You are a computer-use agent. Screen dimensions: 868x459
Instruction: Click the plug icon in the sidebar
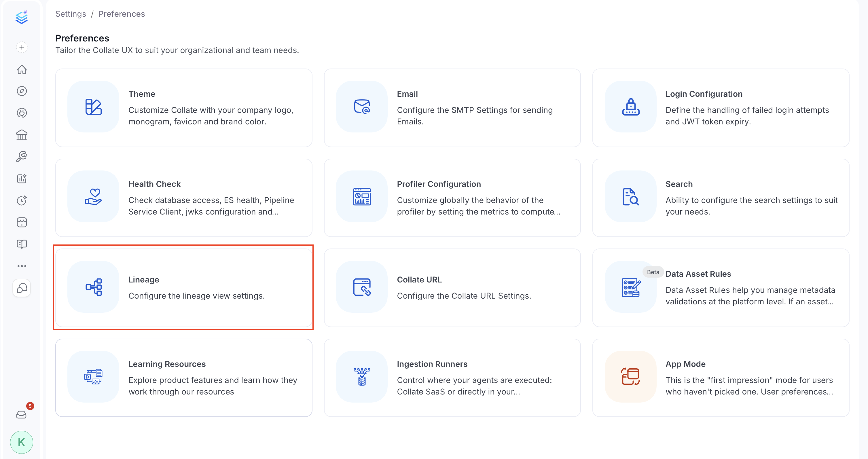(x=22, y=113)
